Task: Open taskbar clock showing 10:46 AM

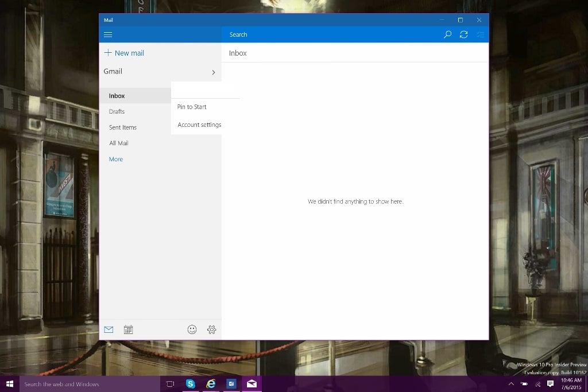Action: click(x=571, y=384)
